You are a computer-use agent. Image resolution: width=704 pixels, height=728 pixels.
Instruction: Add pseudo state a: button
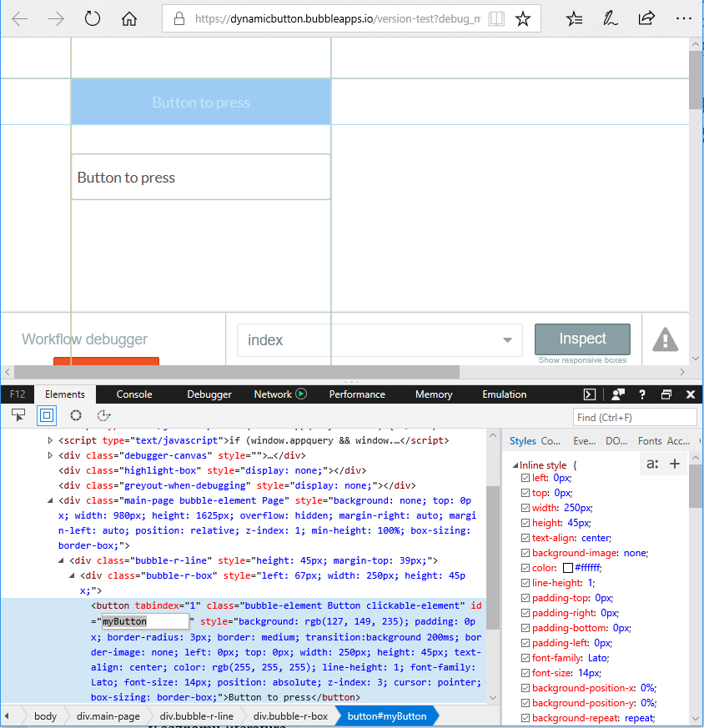[x=652, y=464]
